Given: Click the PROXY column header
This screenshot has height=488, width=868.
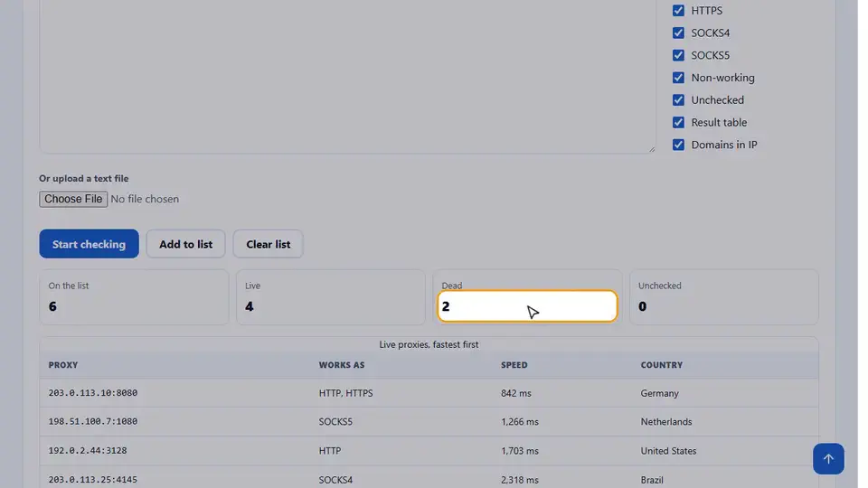Looking at the screenshot, I should point(63,365).
